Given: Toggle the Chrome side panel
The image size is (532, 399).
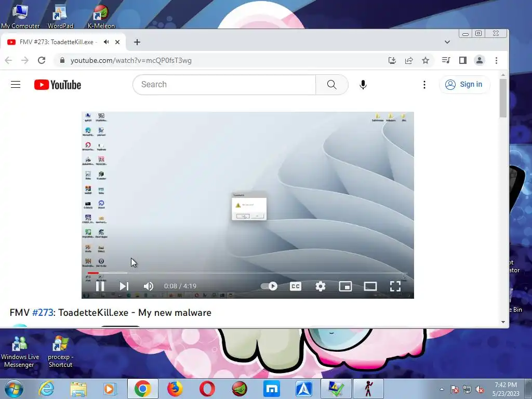Looking at the screenshot, I should coord(463,60).
